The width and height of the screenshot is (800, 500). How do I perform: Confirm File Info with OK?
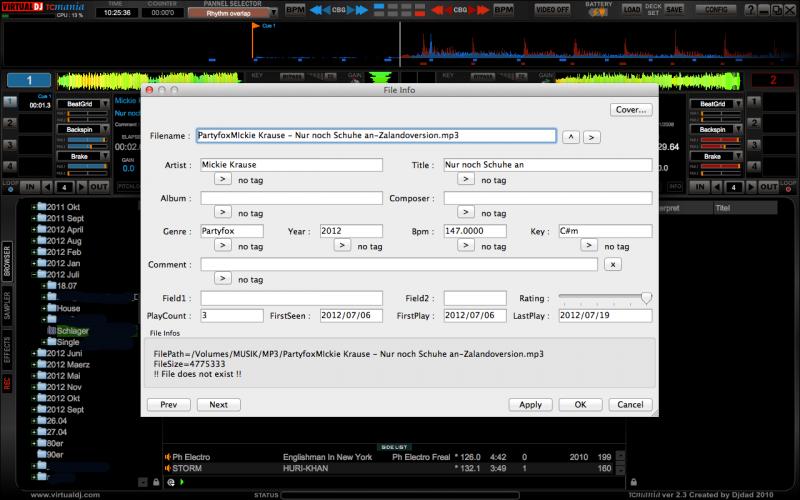[x=581, y=405]
